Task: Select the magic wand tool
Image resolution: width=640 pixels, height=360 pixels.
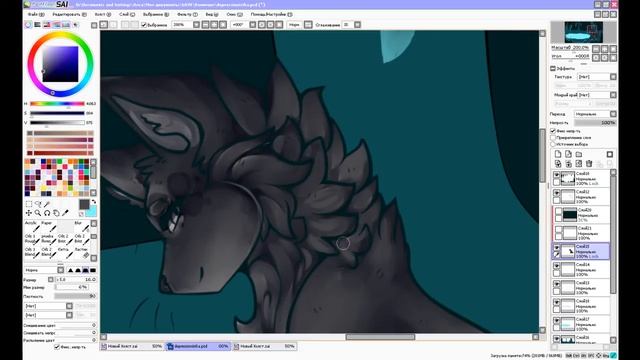Action: (47, 204)
